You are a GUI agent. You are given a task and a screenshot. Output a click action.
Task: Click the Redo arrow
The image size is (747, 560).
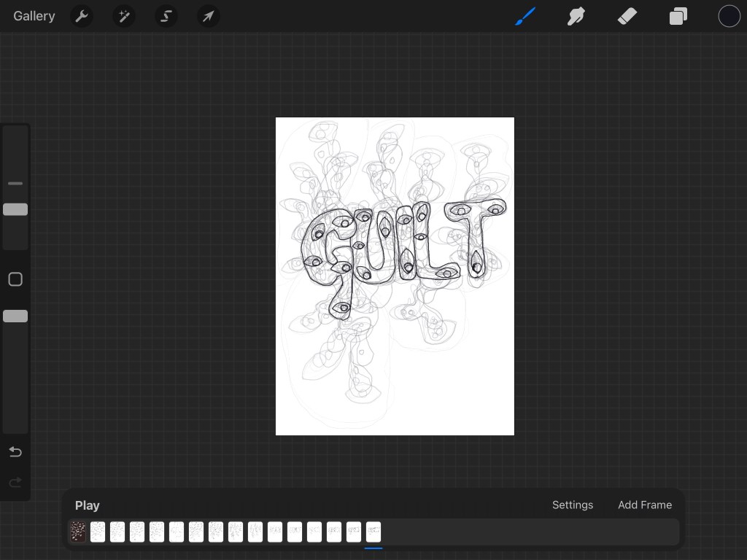(15, 482)
